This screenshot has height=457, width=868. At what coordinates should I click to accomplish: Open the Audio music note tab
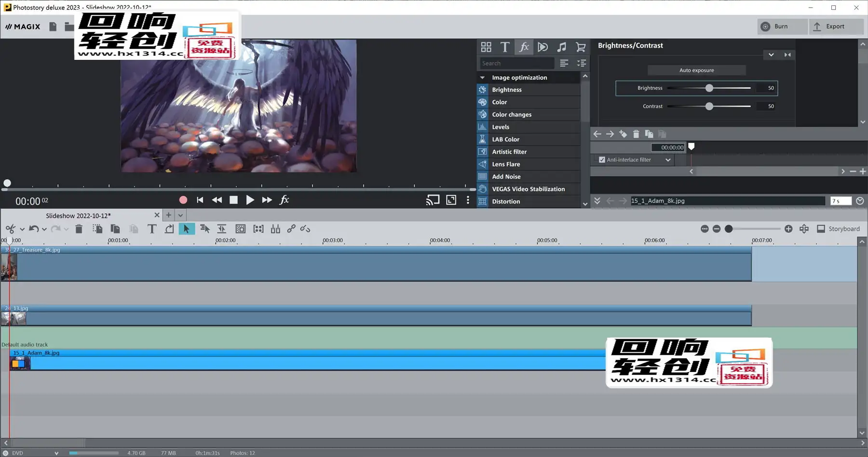(x=561, y=47)
